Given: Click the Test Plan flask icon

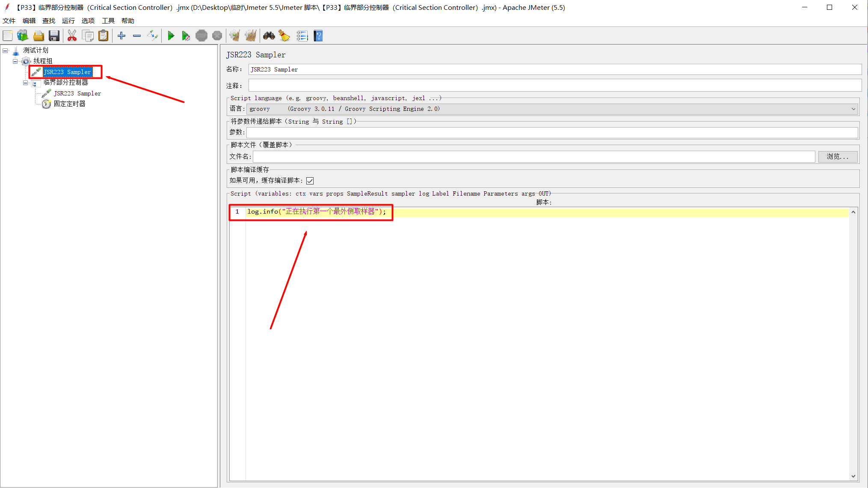Looking at the screenshot, I should [16, 51].
